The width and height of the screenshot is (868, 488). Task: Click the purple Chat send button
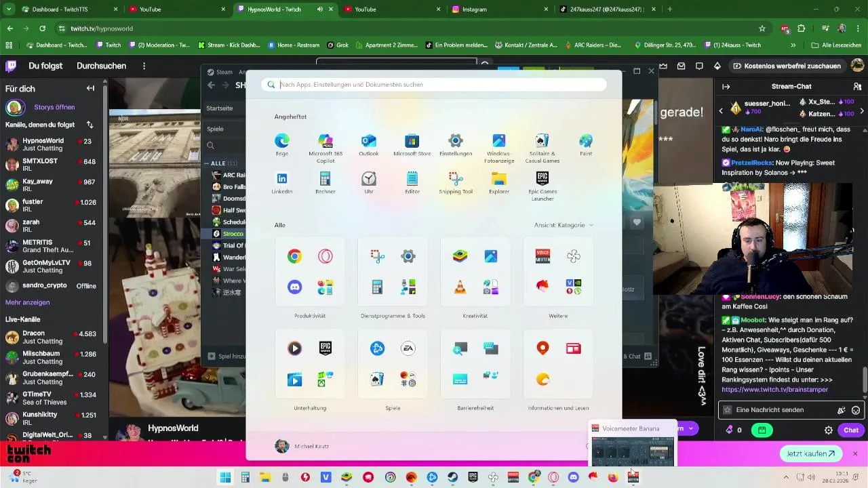click(850, 430)
